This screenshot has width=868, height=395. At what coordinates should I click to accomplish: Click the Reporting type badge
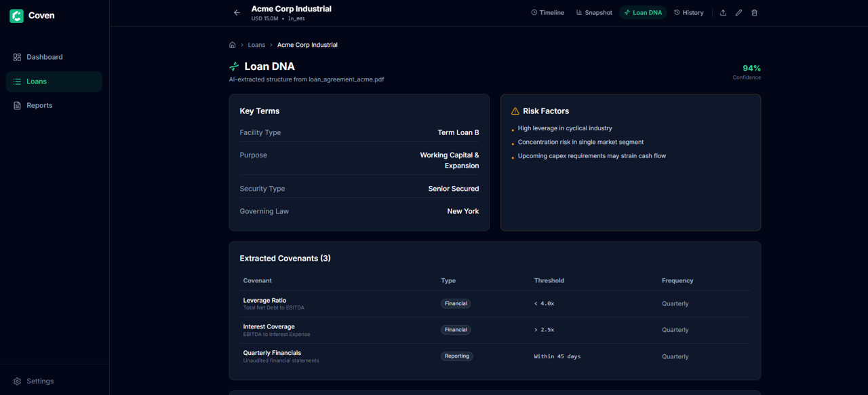tap(456, 356)
